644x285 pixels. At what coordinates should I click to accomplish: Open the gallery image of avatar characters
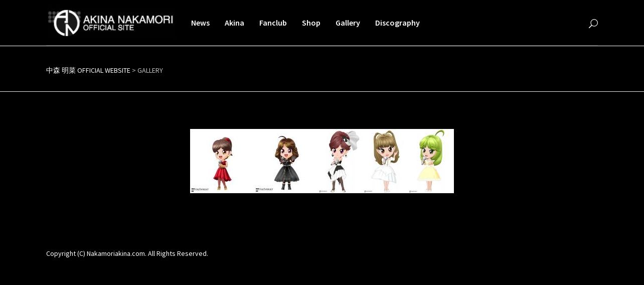click(322, 161)
